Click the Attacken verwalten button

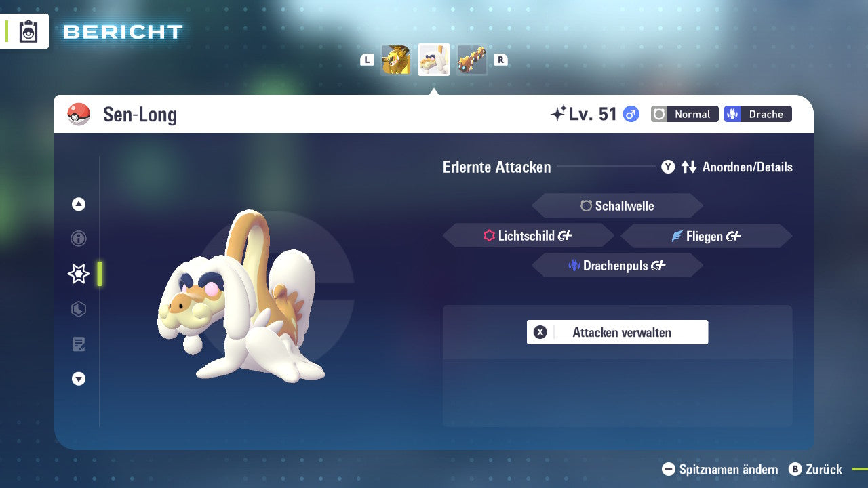tap(617, 332)
